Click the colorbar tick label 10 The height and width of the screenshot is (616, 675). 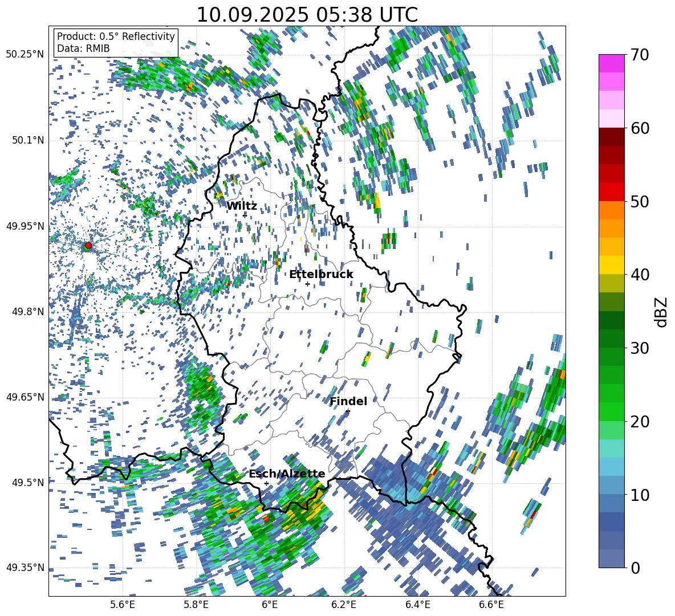point(640,495)
